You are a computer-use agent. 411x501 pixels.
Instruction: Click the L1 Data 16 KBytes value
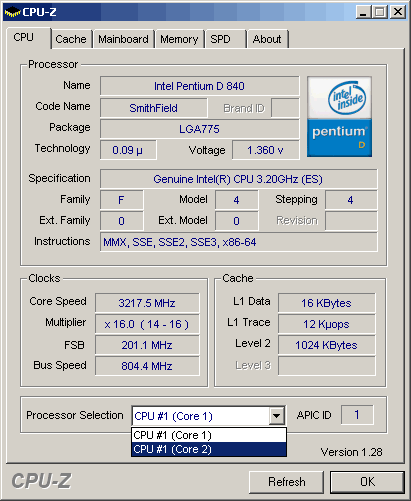coord(327,303)
